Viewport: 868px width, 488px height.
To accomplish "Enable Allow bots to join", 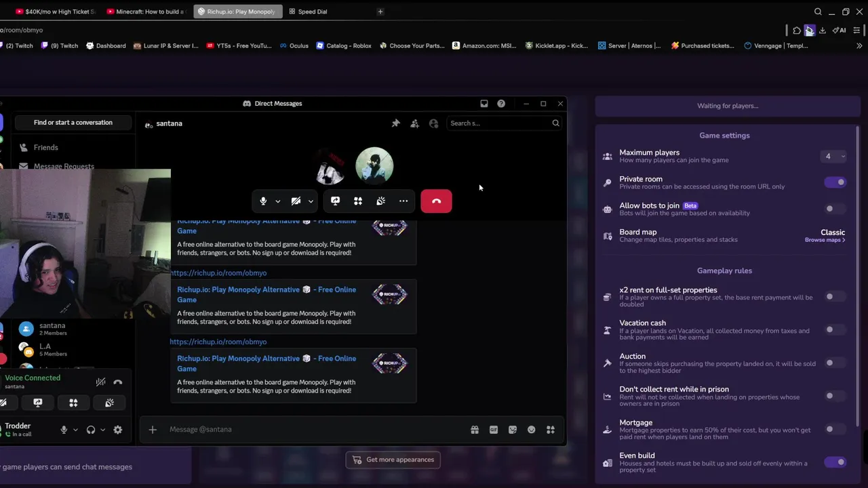I will point(835,209).
